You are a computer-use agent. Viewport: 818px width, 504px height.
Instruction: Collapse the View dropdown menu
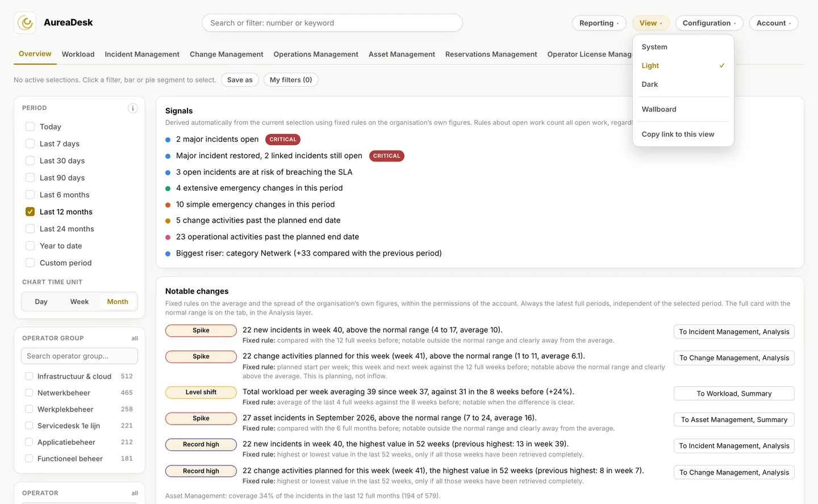(x=650, y=23)
